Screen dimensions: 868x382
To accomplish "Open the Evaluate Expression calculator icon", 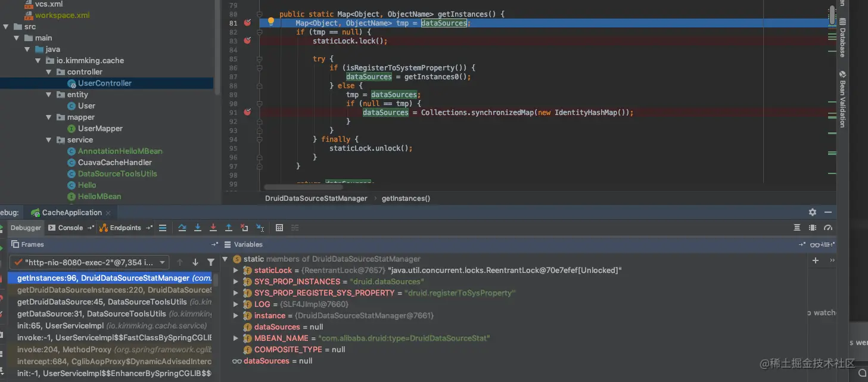I will (x=279, y=228).
